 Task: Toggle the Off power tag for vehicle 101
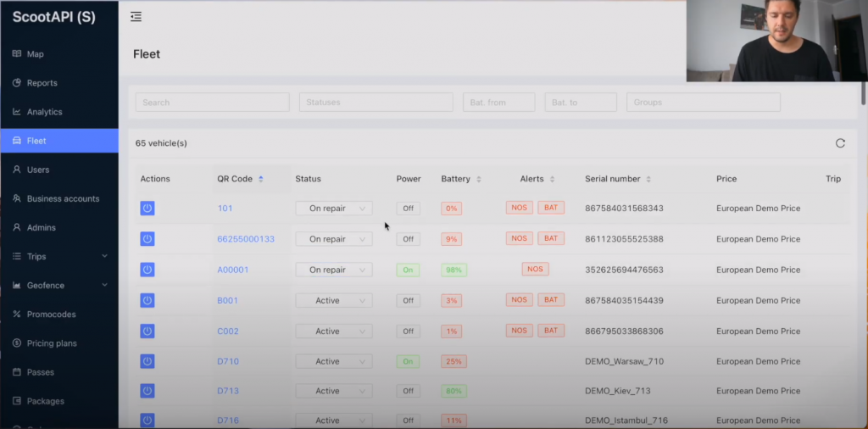coord(408,209)
